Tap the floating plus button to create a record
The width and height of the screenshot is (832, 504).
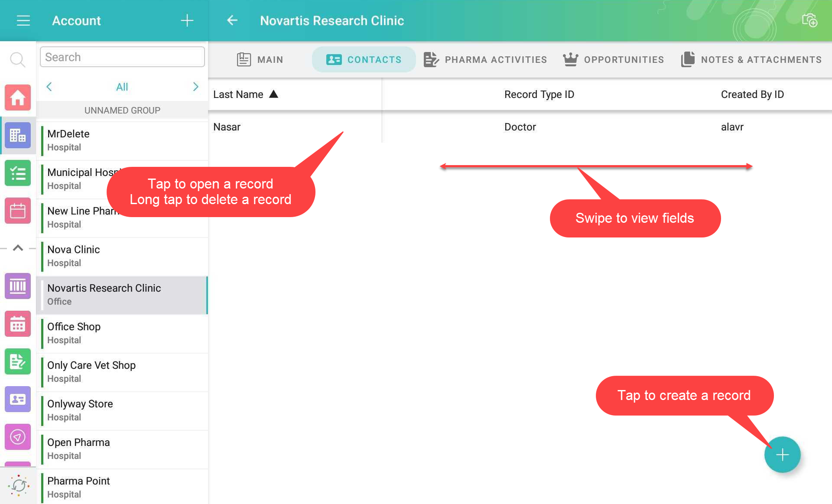point(782,455)
